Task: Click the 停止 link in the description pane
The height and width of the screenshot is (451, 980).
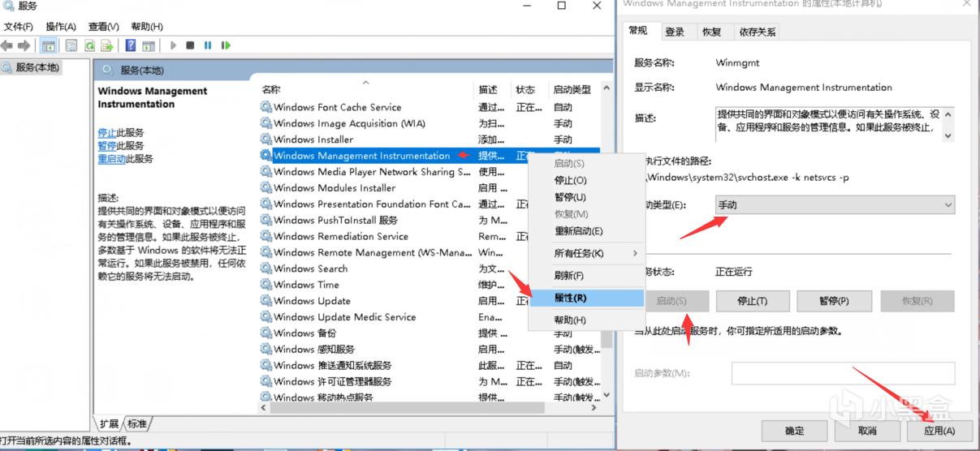Action: coord(106,132)
